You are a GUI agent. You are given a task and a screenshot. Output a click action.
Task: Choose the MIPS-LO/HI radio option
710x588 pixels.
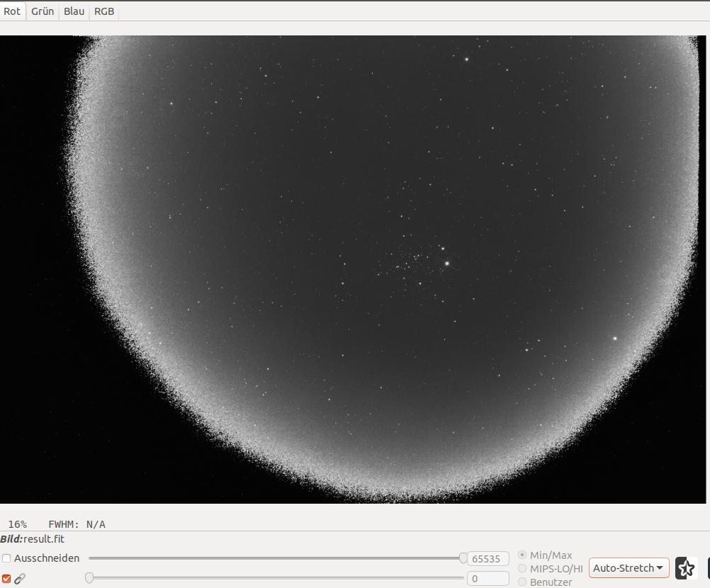click(522, 568)
